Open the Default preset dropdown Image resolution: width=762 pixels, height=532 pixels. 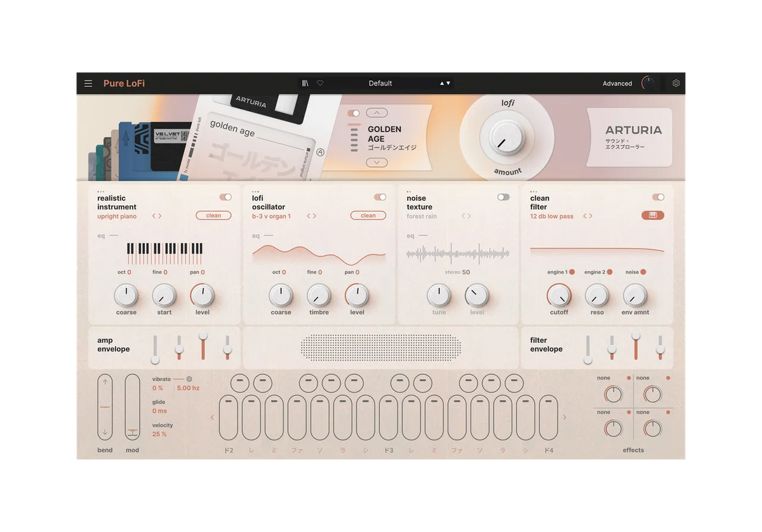(381, 83)
